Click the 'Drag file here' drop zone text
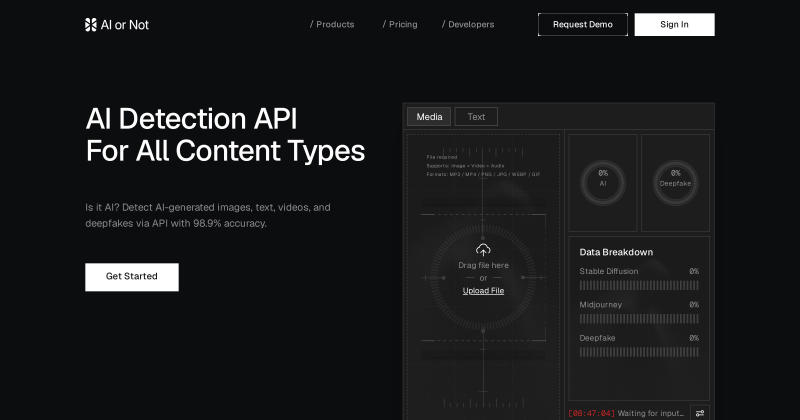Screen dimensions: 800x420 pos(483,265)
